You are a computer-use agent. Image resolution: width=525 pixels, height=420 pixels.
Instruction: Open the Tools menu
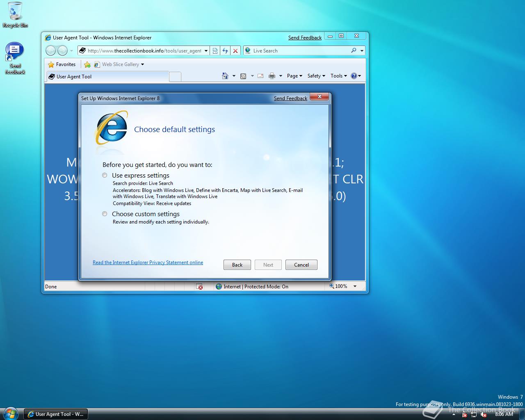pyautogui.click(x=339, y=76)
